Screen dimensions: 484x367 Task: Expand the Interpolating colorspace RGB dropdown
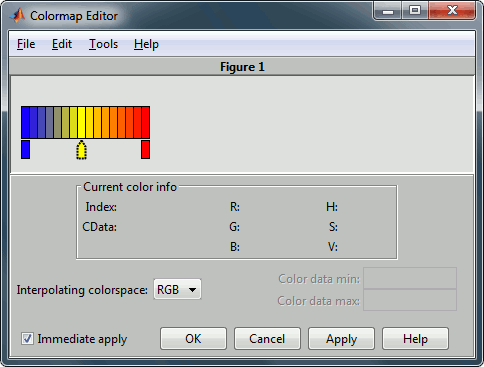coord(177,289)
